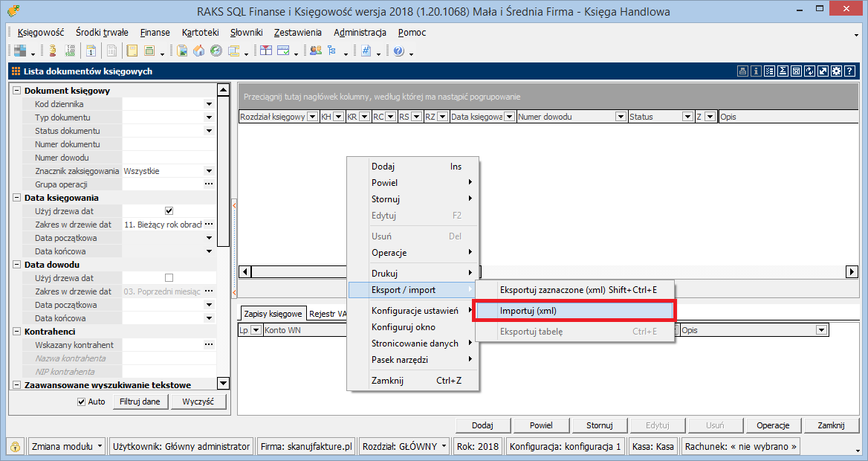Click the two-people contractors icon in toolbar

(x=315, y=51)
